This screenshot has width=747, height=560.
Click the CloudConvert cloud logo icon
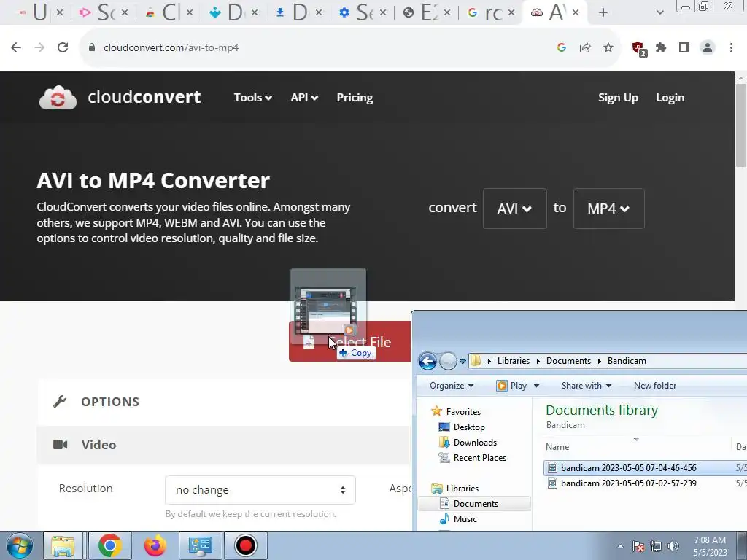click(58, 97)
